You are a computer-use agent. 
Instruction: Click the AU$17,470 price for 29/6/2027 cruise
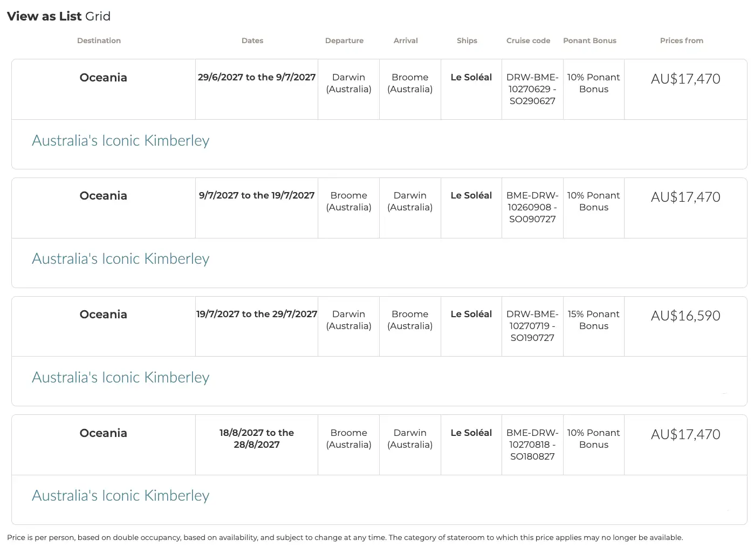pyautogui.click(x=686, y=79)
